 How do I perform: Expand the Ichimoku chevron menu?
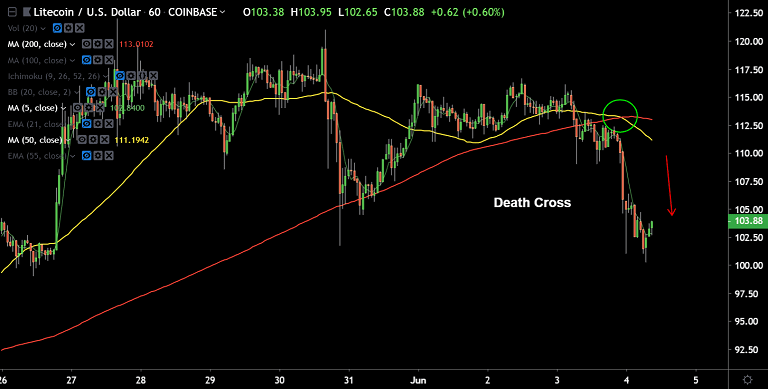coord(105,76)
